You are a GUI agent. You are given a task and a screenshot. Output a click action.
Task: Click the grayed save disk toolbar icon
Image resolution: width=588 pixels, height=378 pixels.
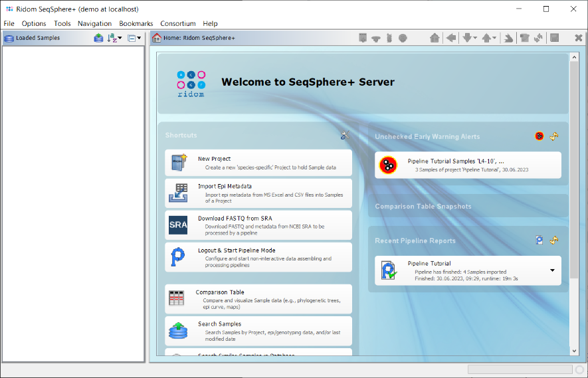[554, 38]
